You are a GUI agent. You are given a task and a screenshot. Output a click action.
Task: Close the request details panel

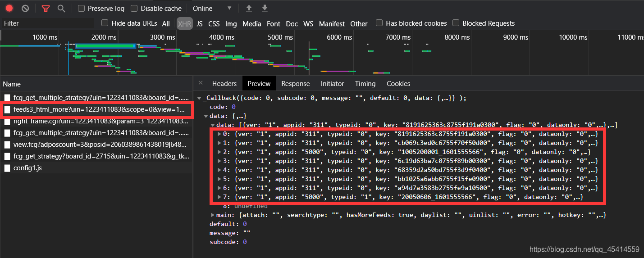point(201,83)
